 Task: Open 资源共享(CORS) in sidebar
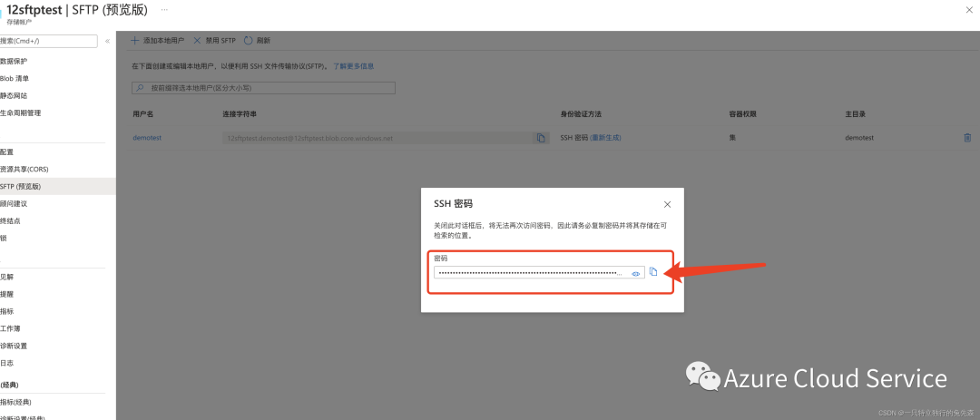click(x=24, y=170)
